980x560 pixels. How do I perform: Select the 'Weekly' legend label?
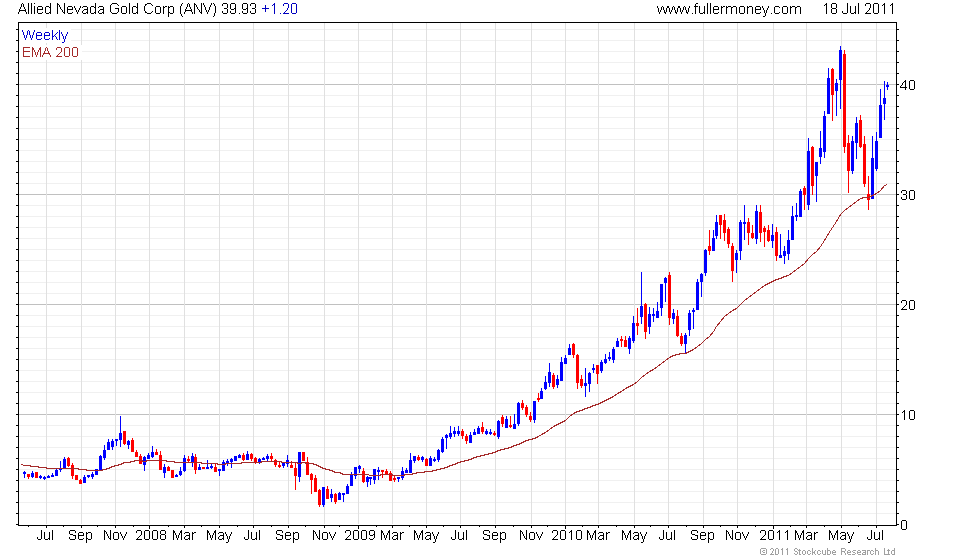tap(45, 36)
